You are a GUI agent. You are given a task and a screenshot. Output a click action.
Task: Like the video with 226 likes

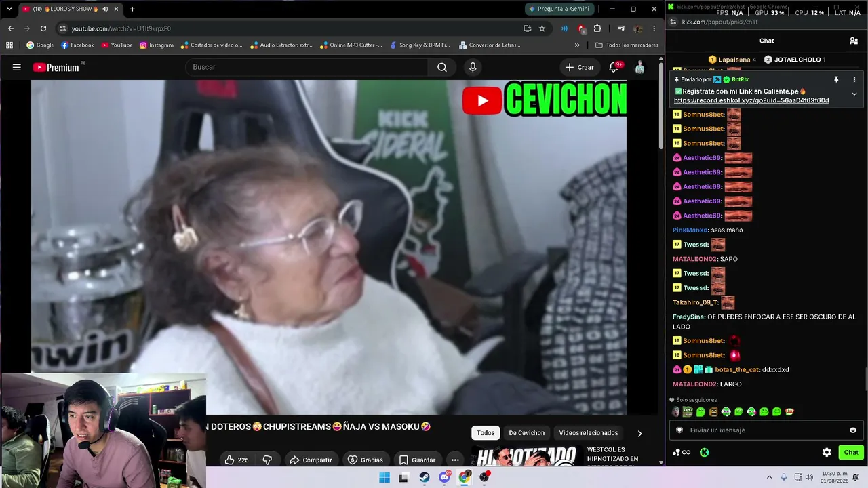click(236, 460)
